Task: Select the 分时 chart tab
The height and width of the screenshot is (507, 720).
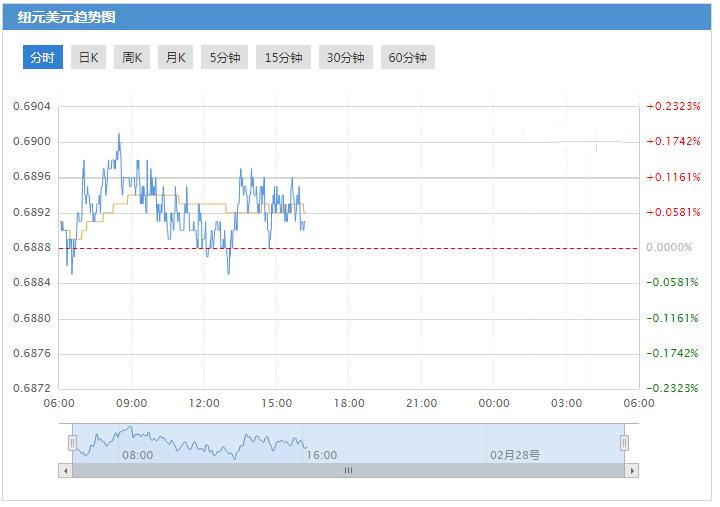Action: coord(42,57)
